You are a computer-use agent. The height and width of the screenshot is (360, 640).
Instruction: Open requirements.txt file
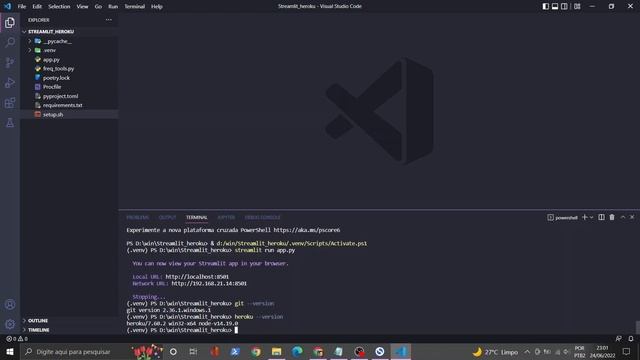(69, 105)
